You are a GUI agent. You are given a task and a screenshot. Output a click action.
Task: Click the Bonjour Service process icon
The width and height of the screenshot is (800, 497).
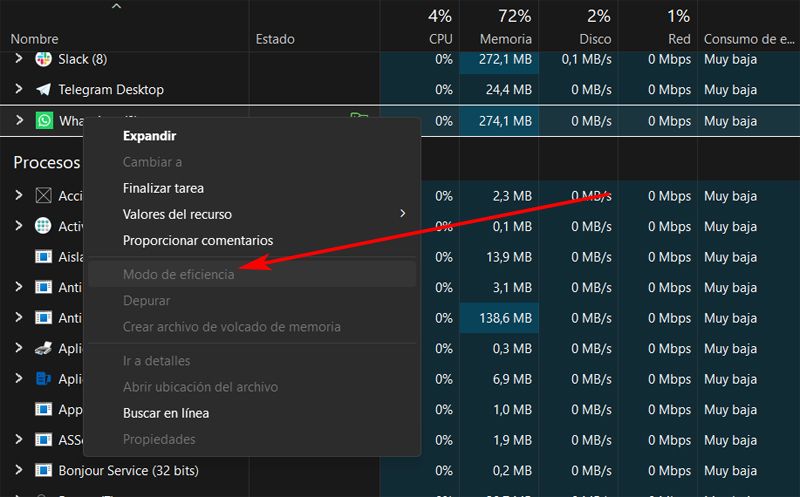pos(43,470)
